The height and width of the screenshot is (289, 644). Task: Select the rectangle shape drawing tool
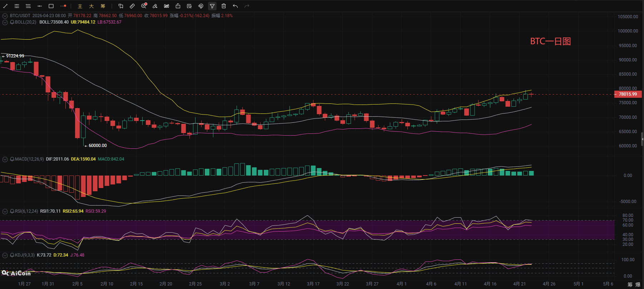(x=51, y=6)
